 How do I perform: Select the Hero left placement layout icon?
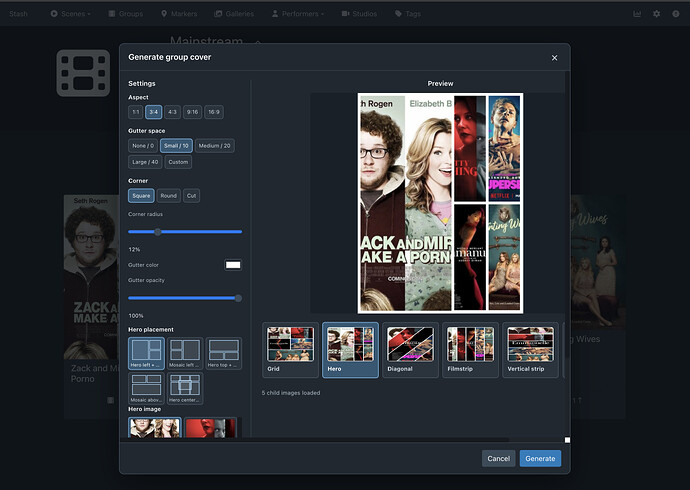[x=147, y=353]
